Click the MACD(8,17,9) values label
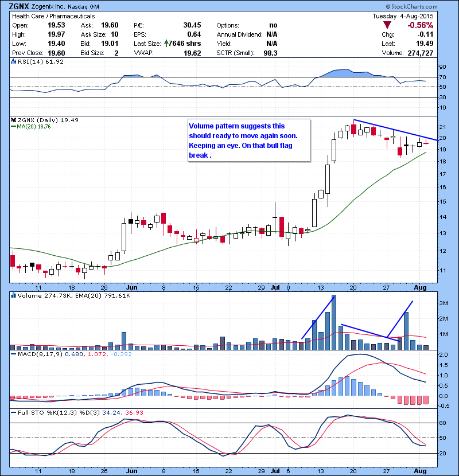The image size is (459, 476). [x=75, y=354]
